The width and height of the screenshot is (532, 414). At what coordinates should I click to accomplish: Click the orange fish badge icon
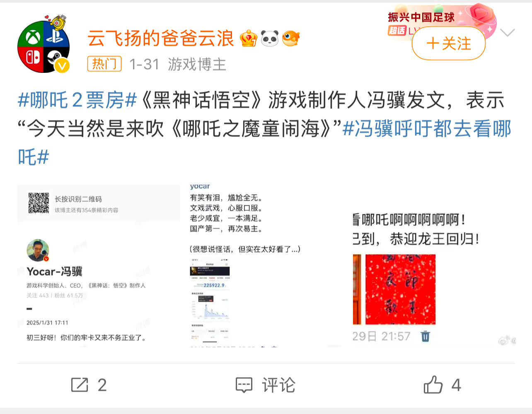(x=291, y=39)
